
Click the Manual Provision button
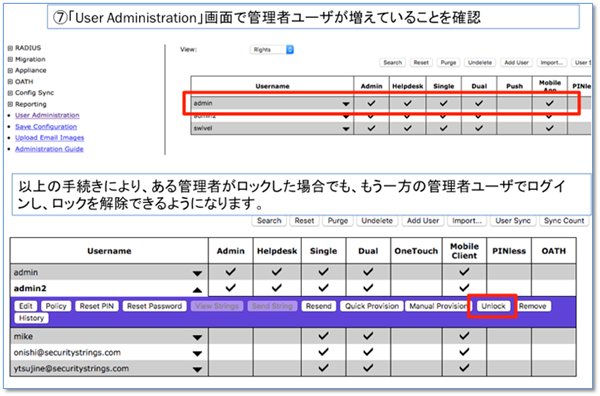(438, 306)
